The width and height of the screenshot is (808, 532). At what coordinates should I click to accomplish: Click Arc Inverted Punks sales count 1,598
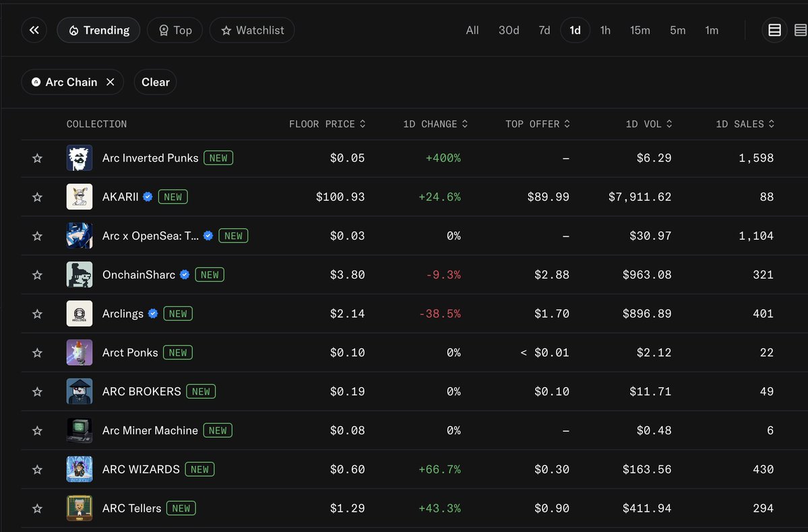756,158
